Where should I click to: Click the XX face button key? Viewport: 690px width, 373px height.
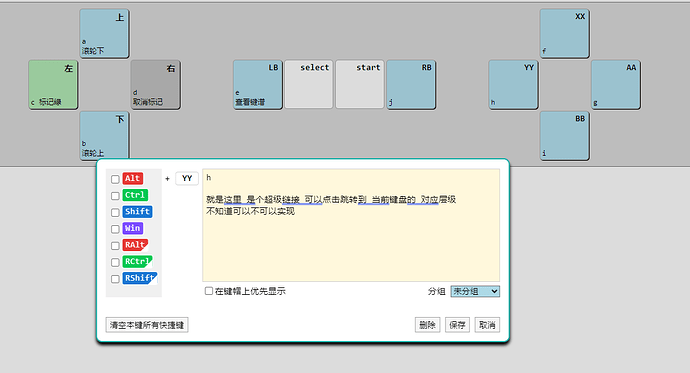(565, 33)
